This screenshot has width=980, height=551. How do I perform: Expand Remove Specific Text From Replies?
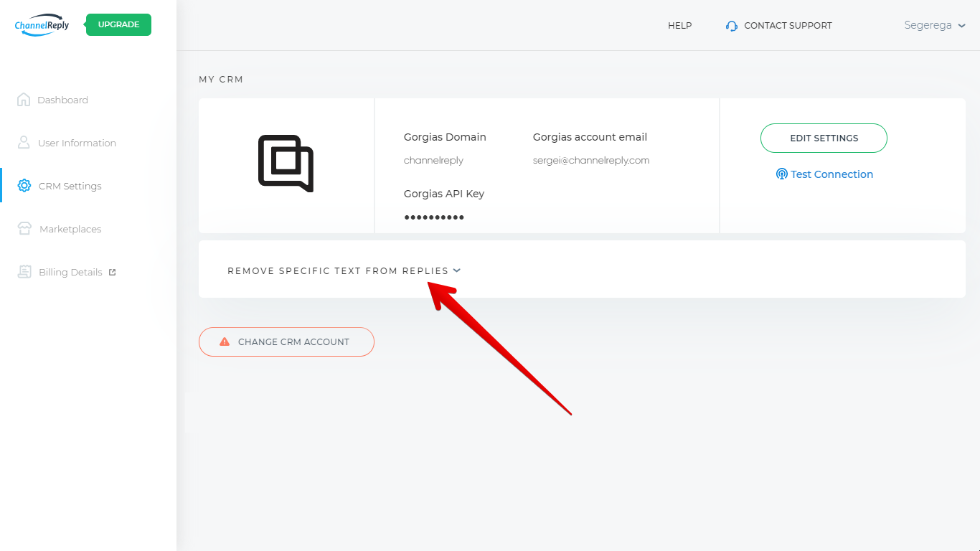[344, 270]
